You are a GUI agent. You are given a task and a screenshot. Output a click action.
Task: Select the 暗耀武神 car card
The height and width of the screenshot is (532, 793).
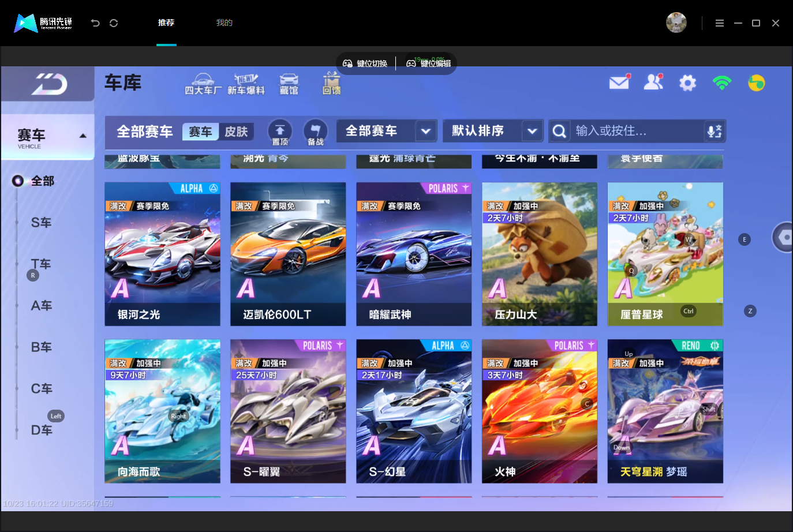point(414,254)
